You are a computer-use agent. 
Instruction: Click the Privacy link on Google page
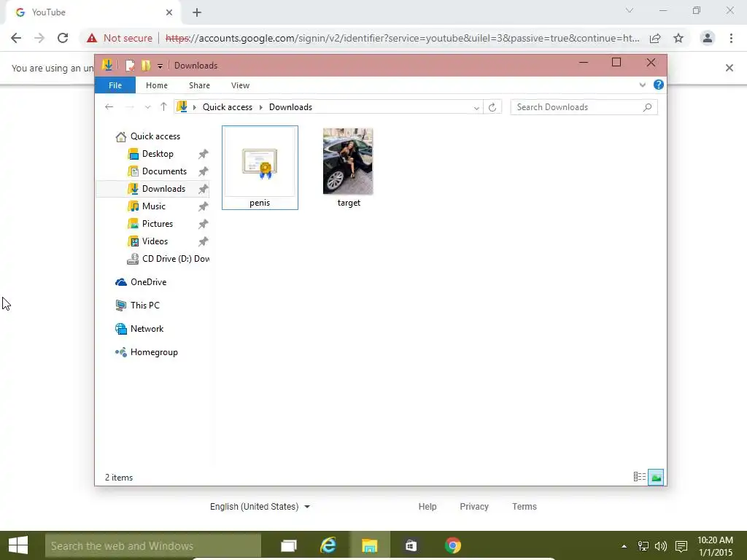tap(474, 507)
